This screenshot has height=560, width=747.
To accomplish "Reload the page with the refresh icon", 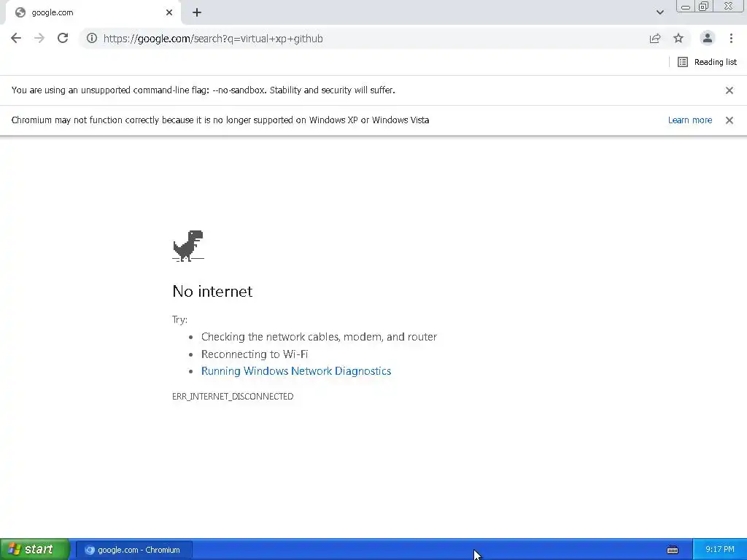I will coord(63,38).
